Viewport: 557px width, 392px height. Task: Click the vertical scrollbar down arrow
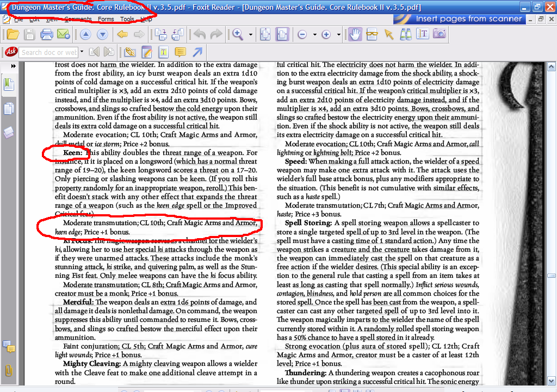[552, 381]
